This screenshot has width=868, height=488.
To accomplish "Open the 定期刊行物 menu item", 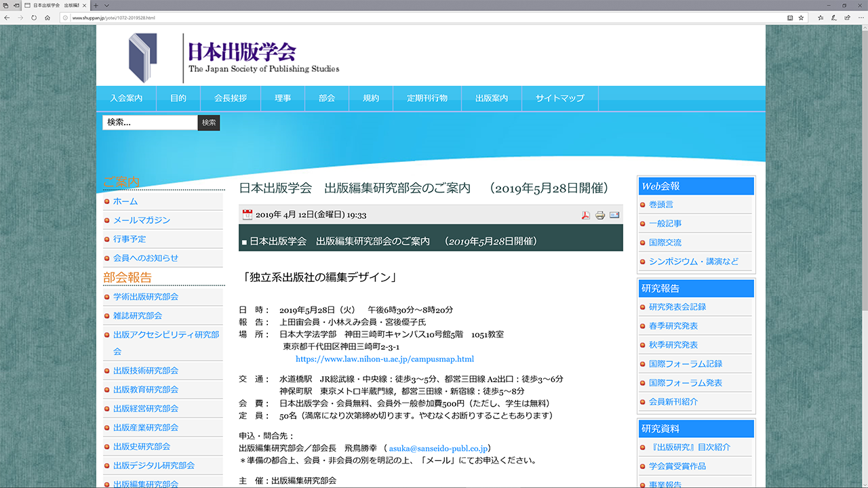I will pyautogui.click(x=427, y=98).
